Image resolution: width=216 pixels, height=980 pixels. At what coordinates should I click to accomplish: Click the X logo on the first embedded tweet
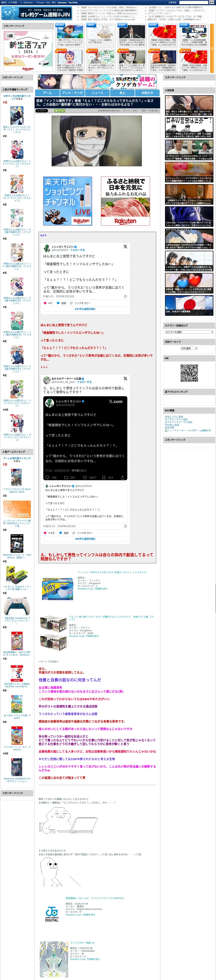tap(125, 246)
